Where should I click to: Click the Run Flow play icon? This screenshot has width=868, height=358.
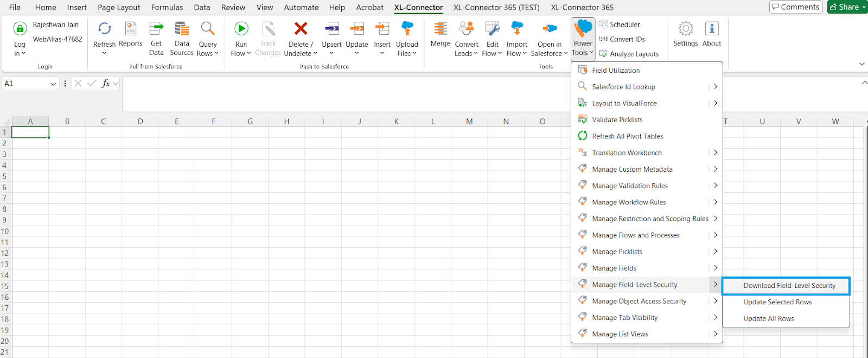point(241,28)
